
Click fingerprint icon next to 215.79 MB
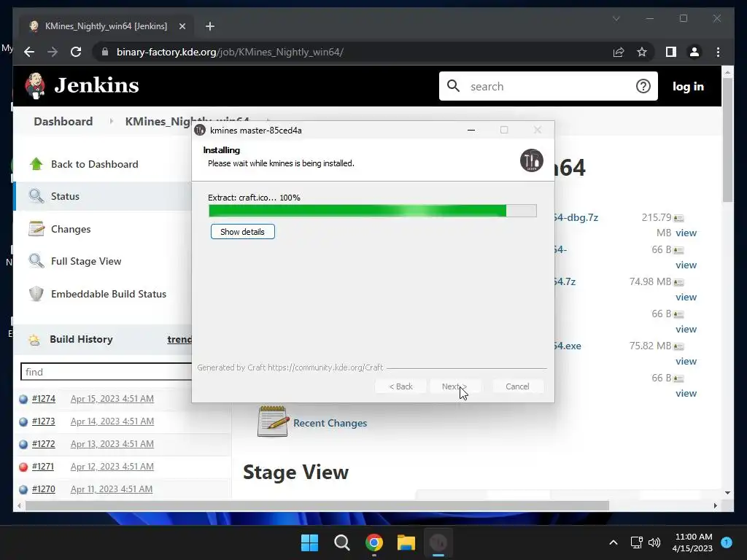(x=678, y=218)
